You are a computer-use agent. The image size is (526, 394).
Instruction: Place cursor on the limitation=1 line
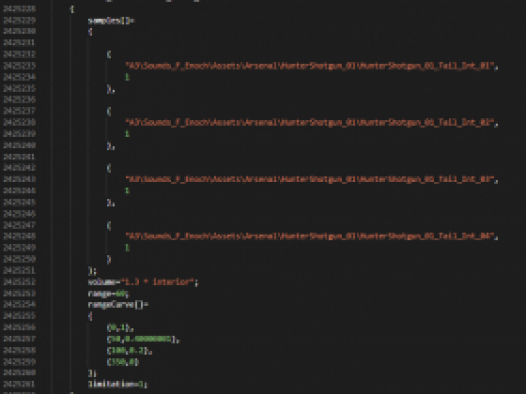coord(117,384)
